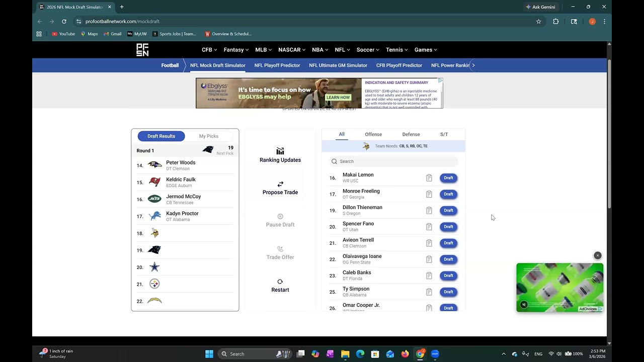Expand the NASCAR menu dropdown
The height and width of the screenshot is (362, 644).
point(292,50)
